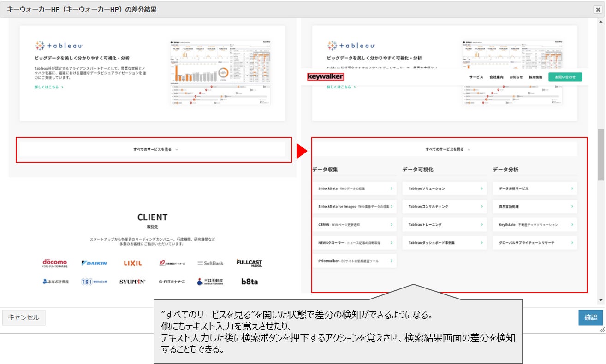The image size is (606, 364).
Task: Click the DAIKIN client logo
Action: point(94,263)
